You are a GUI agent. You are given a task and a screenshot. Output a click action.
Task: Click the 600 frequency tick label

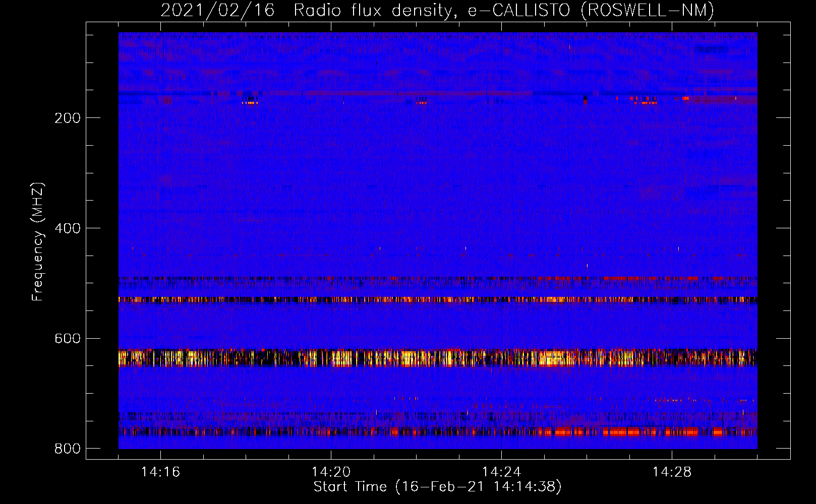point(68,338)
